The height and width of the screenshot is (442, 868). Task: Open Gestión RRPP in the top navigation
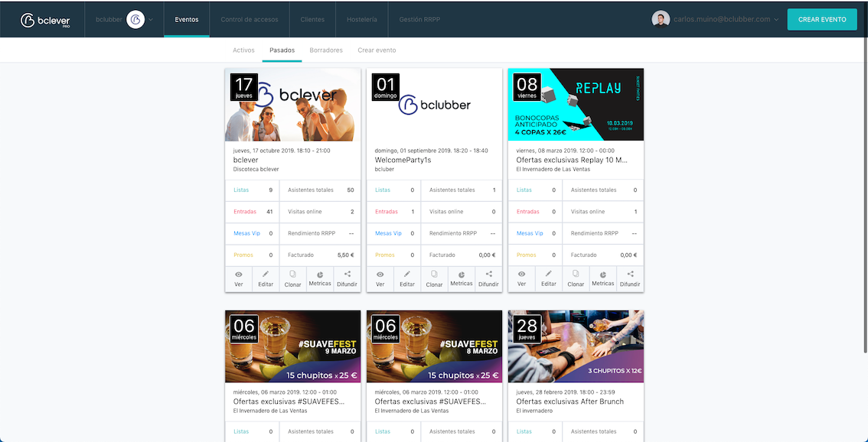(419, 19)
